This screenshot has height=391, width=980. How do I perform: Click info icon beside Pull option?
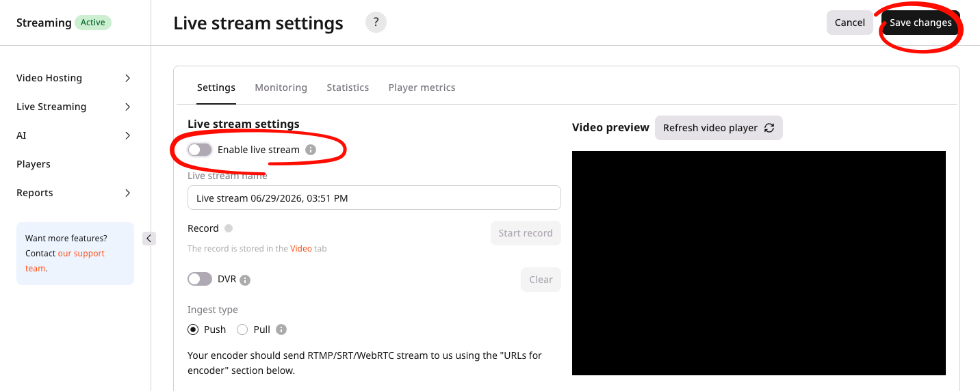tap(281, 329)
